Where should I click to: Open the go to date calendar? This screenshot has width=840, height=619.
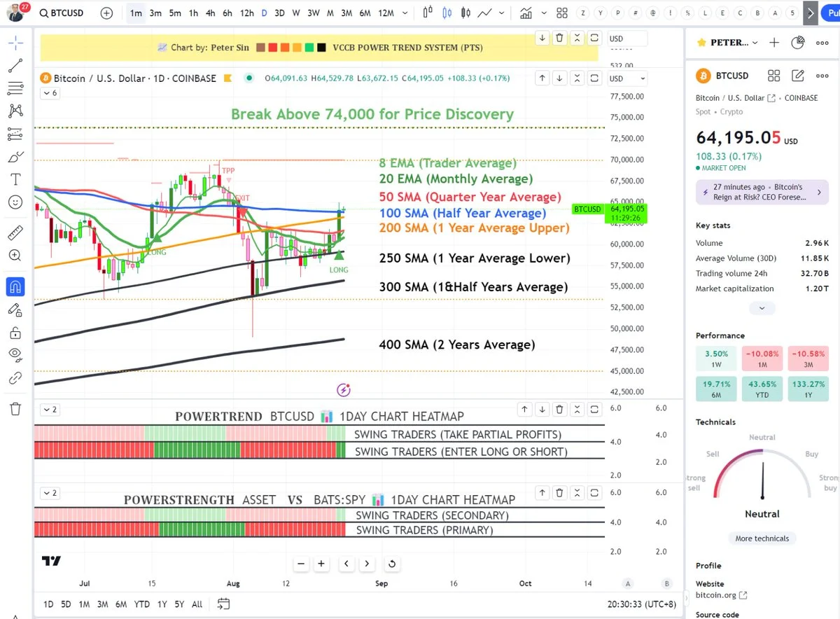(x=223, y=604)
